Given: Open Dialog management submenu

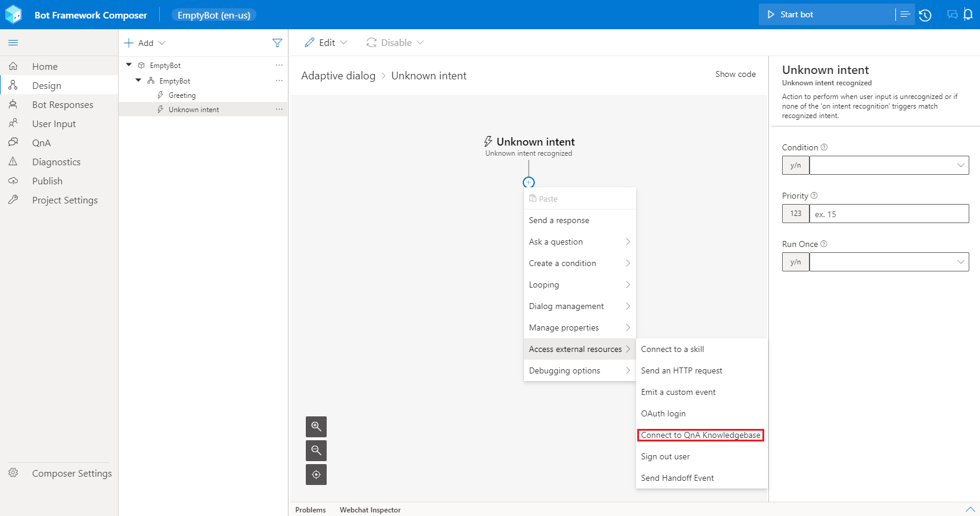Looking at the screenshot, I should point(580,306).
